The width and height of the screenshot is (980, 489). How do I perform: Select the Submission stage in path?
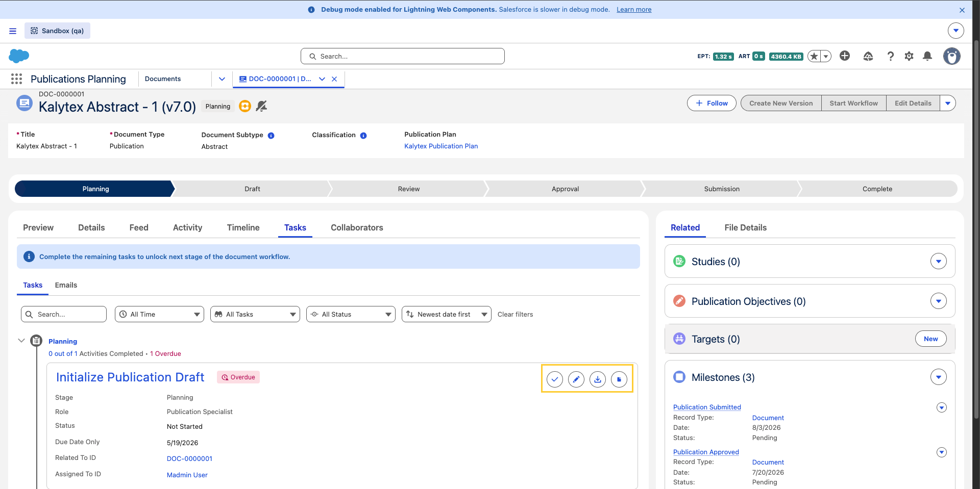coord(722,189)
